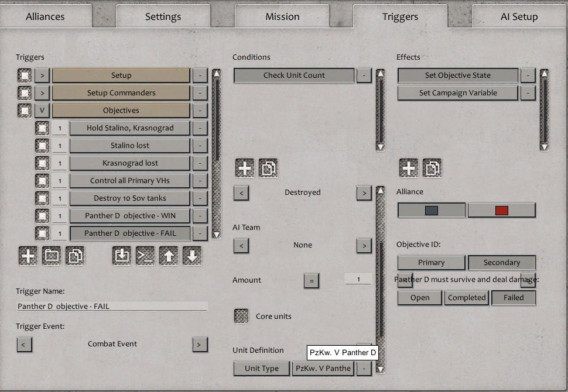This screenshot has width=568, height=392.
Task: Remove the Check Unit Count condition
Action: pos(364,75)
